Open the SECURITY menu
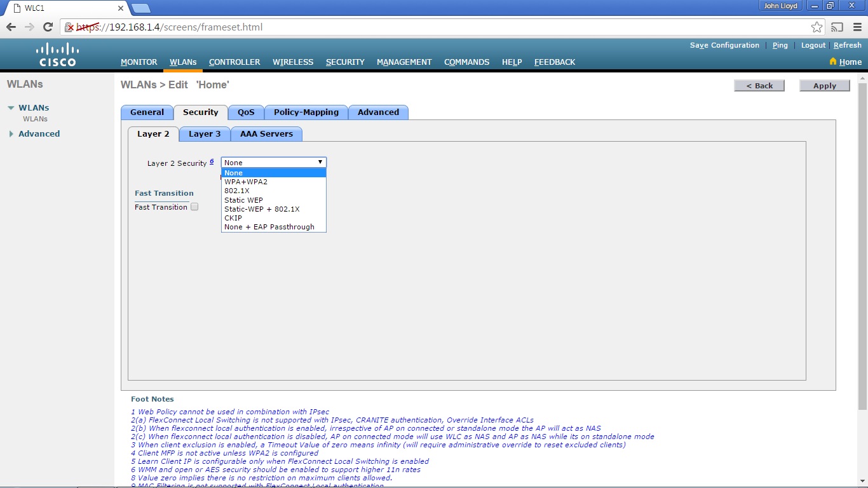Viewport: 868px width, 488px height. (345, 62)
